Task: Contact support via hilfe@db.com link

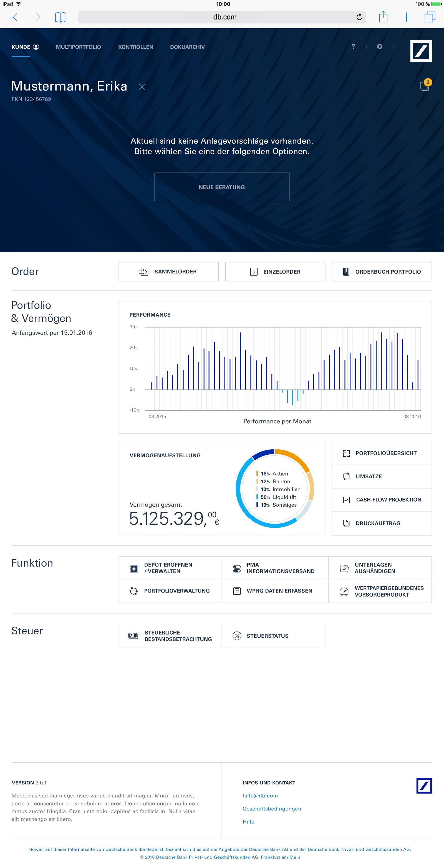Action: [260, 796]
